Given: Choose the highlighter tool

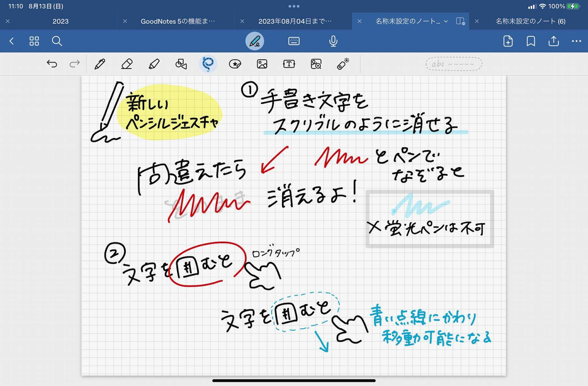Looking at the screenshot, I should click(153, 64).
